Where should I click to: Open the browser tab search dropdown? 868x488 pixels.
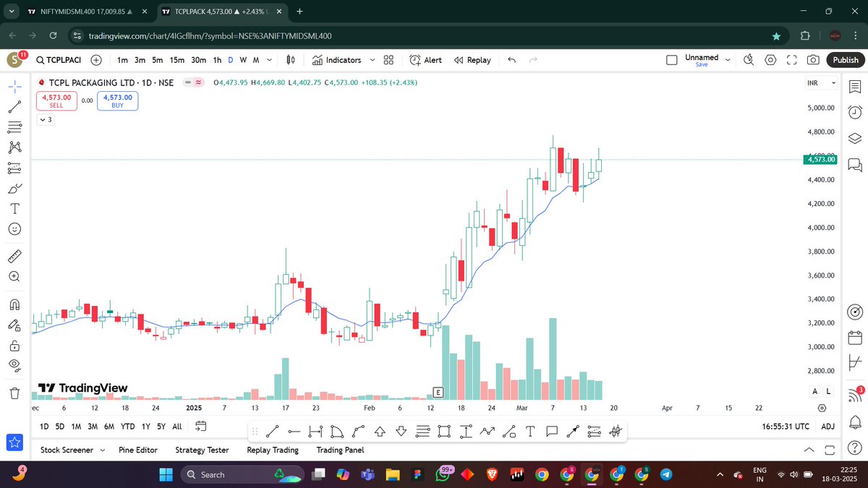tap(12, 11)
